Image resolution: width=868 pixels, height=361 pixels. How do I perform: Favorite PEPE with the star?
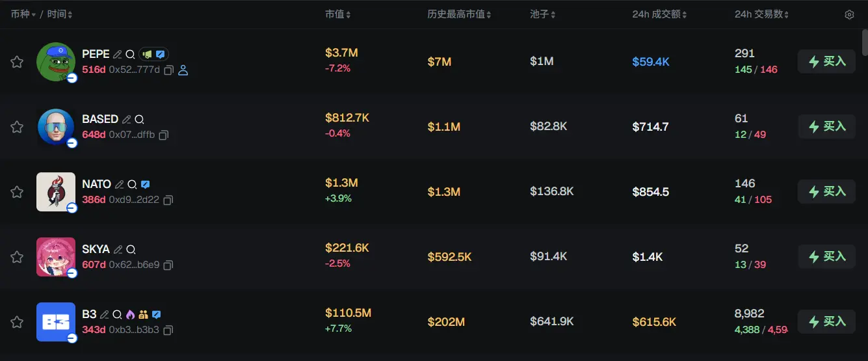click(x=17, y=62)
